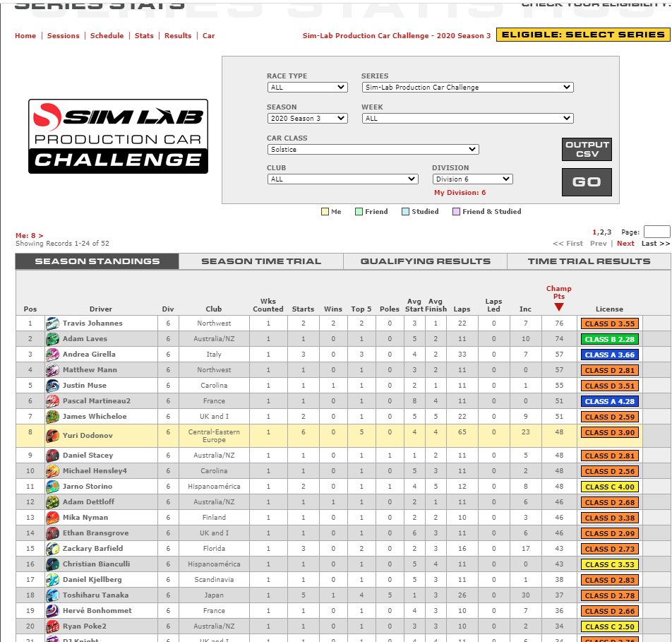Image resolution: width=672 pixels, height=642 pixels.
Task: Click the Page number input field
Action: (656, 232)
